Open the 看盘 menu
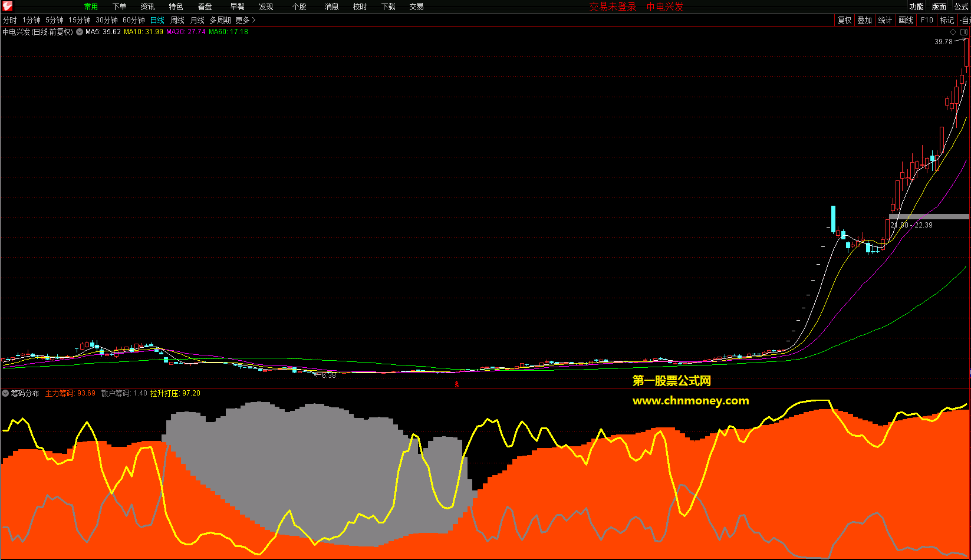This screenshot has width=971, height=560. pyautogui.click(x=205, y=6)
